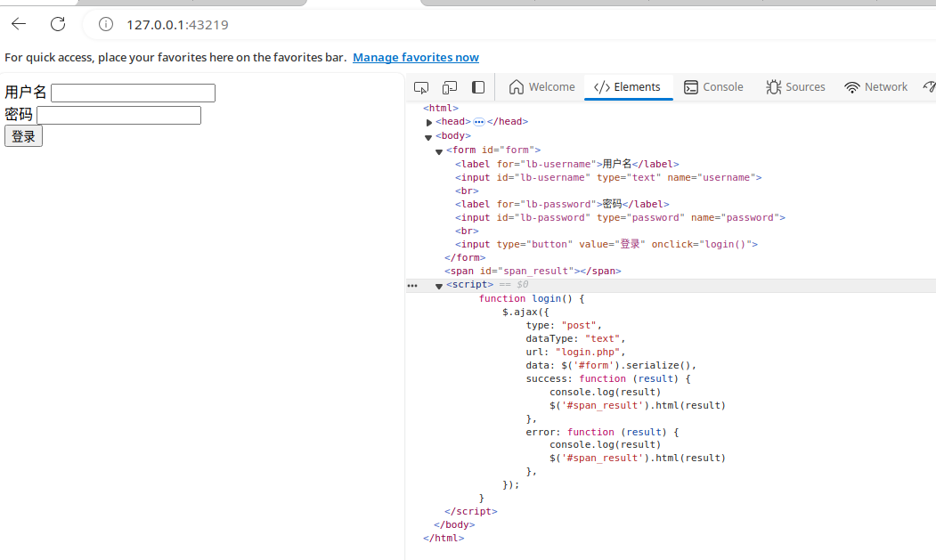936x560 pixels.
Task: Select the input id="lb-password" node
Action: click(620, 217)
